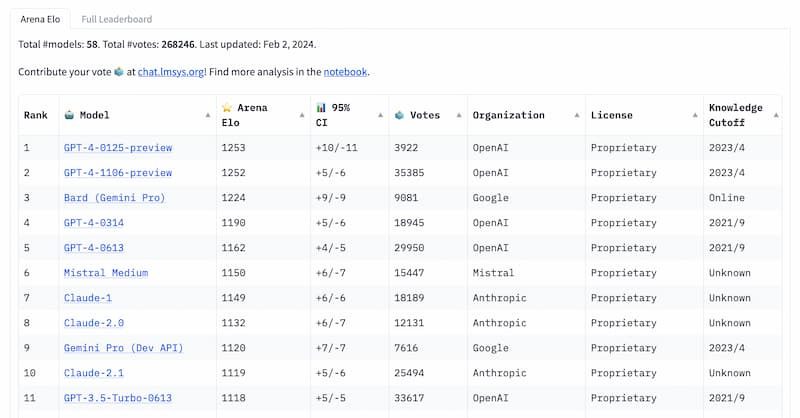This screenshot has width=800, height=418.
Task: Open Bard (Gemini Pro) model link
Action: (x=115, y=198)
